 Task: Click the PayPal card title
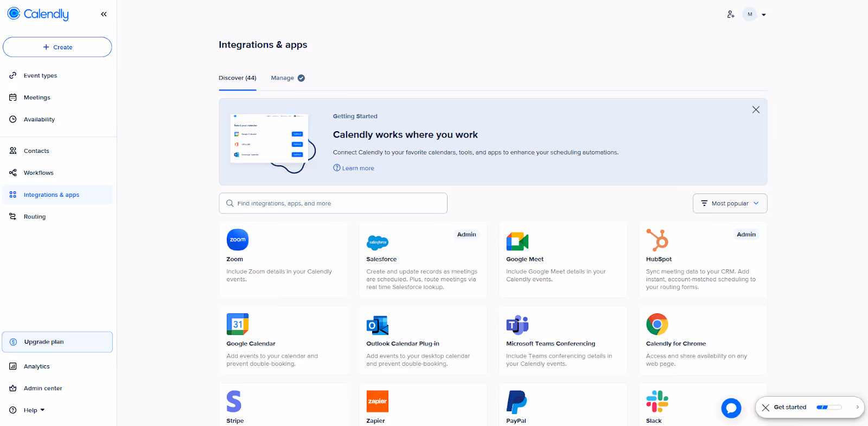pos(516,421)
